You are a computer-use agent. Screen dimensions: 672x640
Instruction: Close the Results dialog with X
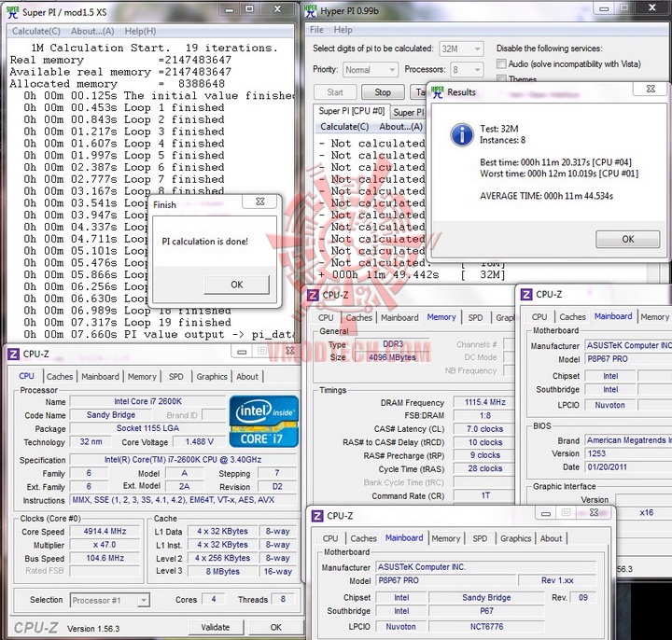(651, 89)
